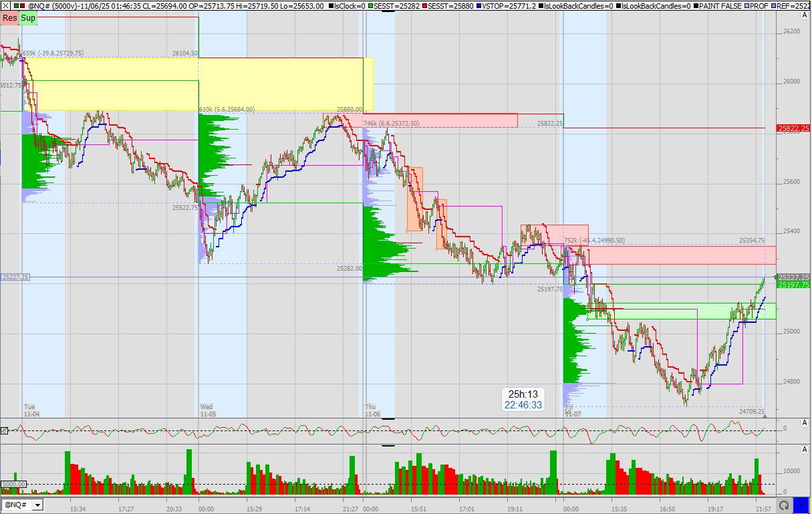
Task: Switch to the Res tab
Action: pos(9,18)
